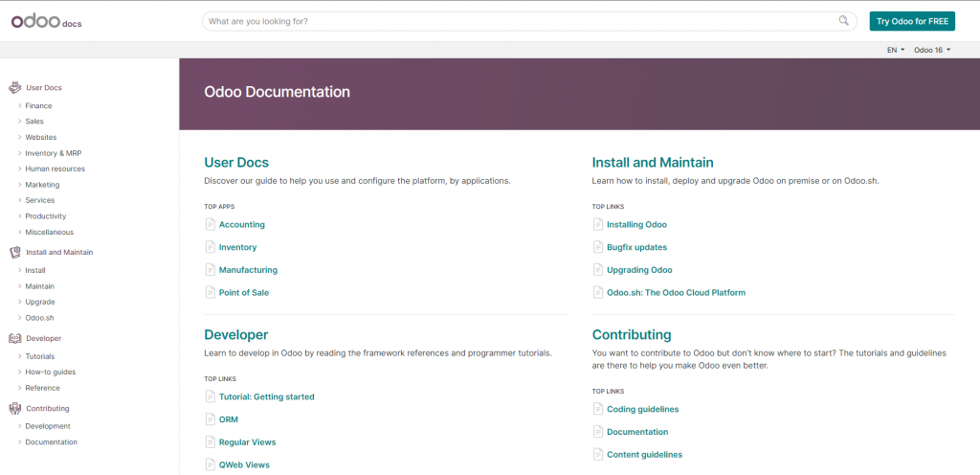Open the Accounting top app link
The height and width of the screenshot is (475, 980).
pyautogui.click(x=242, y=224)
